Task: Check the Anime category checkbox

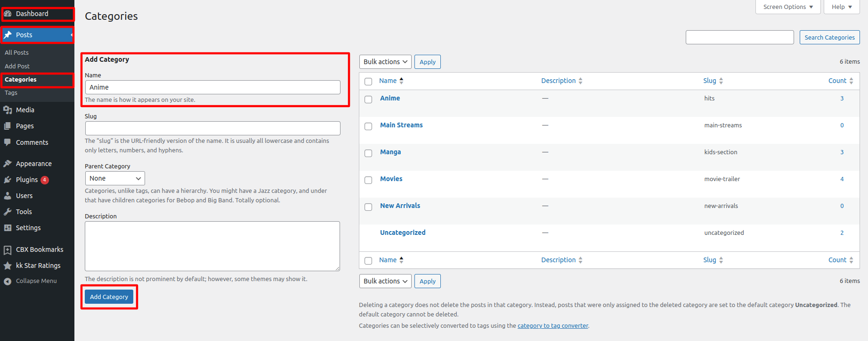Action: [368, 100]
